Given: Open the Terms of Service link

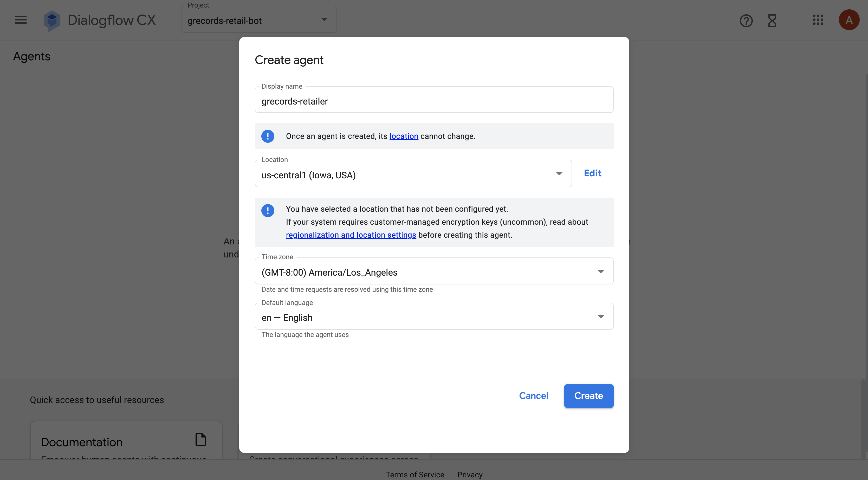Looking at the screenshot, I should tap(414, 474).
